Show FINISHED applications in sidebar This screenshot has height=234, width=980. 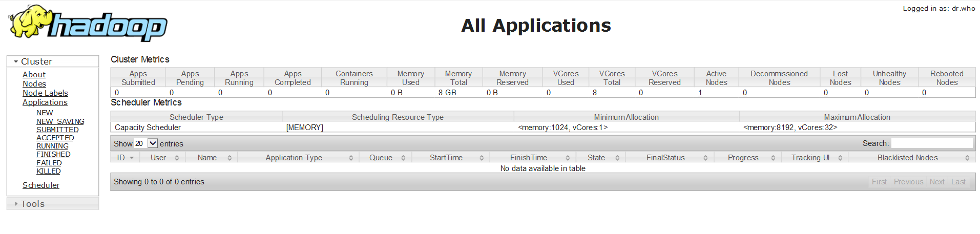point(53,154)
